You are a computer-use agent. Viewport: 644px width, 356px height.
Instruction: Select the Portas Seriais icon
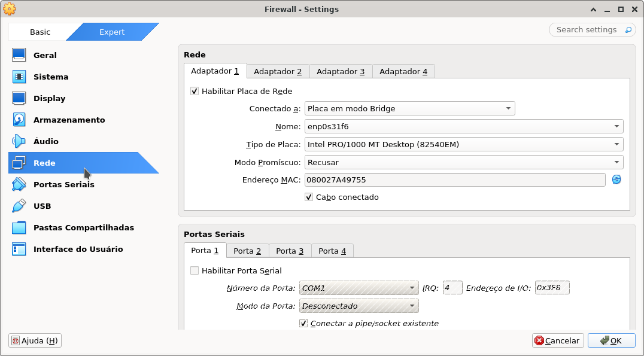point(19,184)
